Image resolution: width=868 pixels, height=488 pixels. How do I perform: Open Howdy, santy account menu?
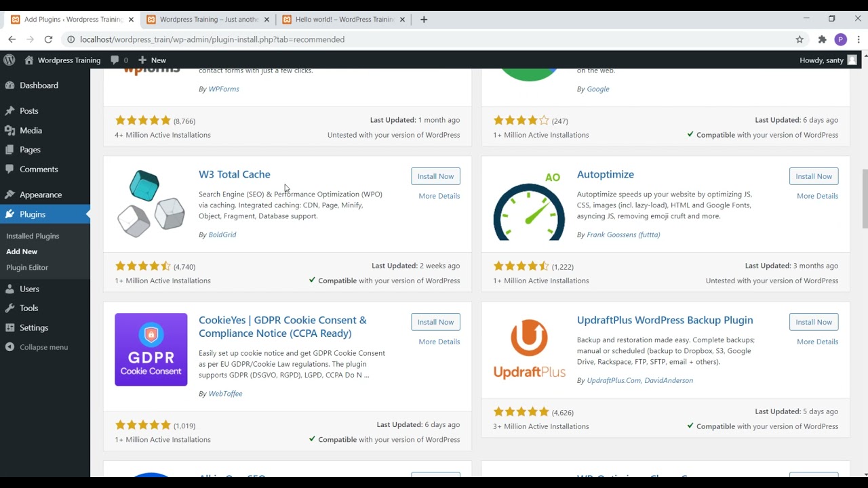[x=828, y=60]
